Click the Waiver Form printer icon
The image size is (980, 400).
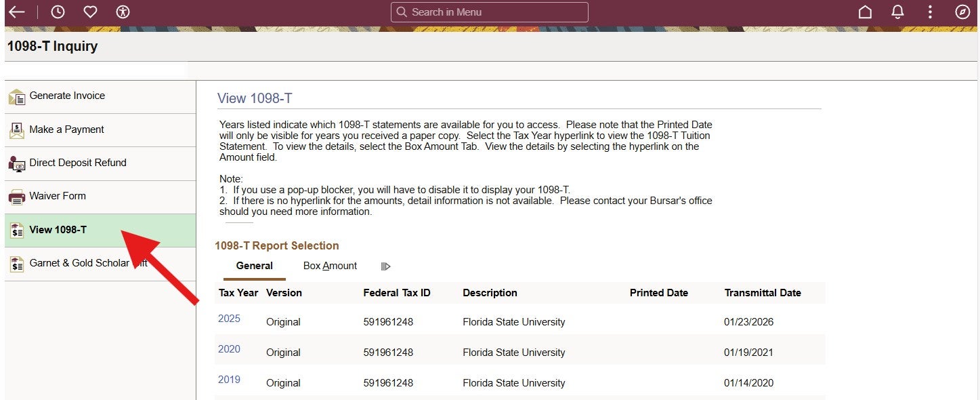click(x=16, y=197)
